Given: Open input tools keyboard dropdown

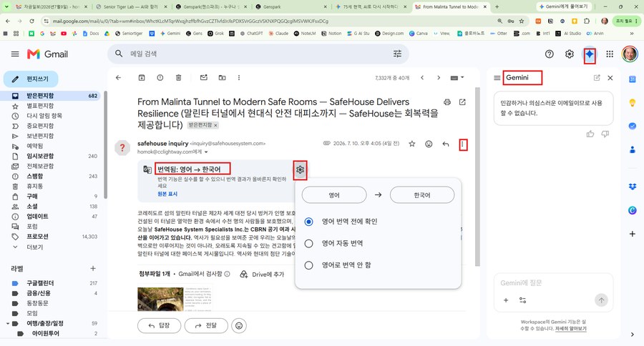Looking at the screenshot, I should (x=457, y=78).
